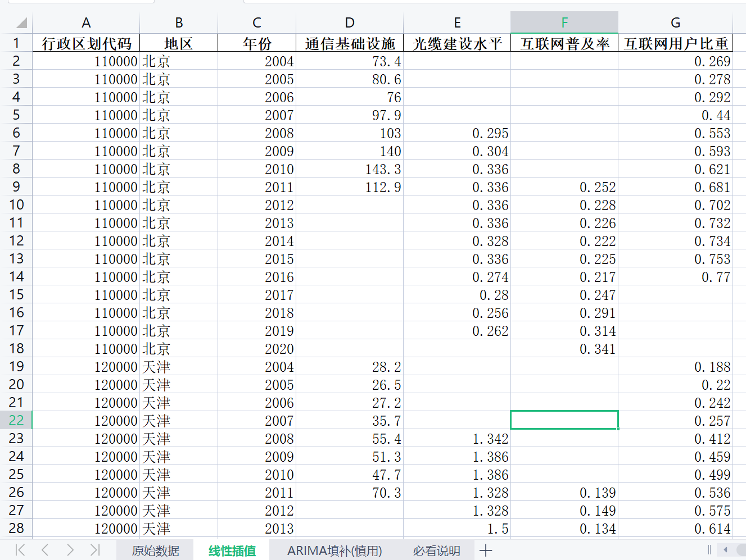Click the 地区 header cell

(x=179, y=43)
